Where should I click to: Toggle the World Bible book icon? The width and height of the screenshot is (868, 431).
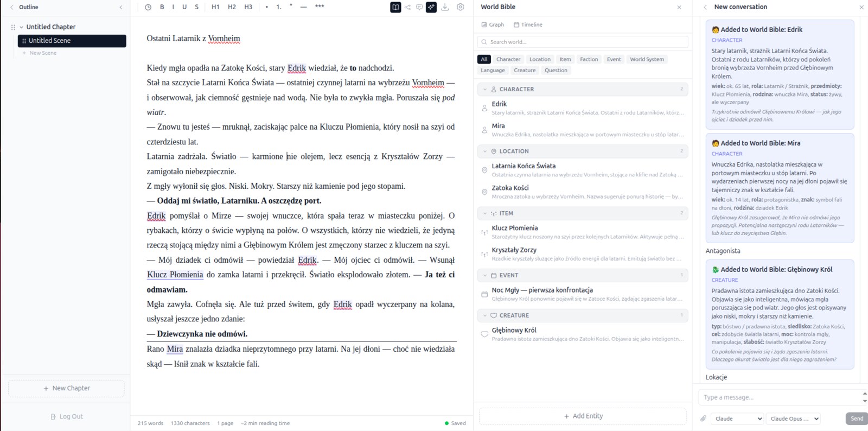click(x=395, y=7)
